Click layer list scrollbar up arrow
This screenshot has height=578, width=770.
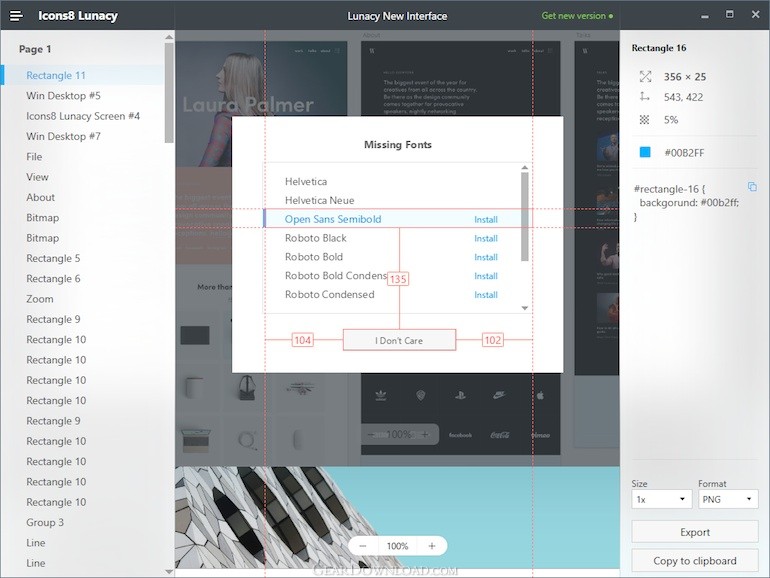point(169,37)
